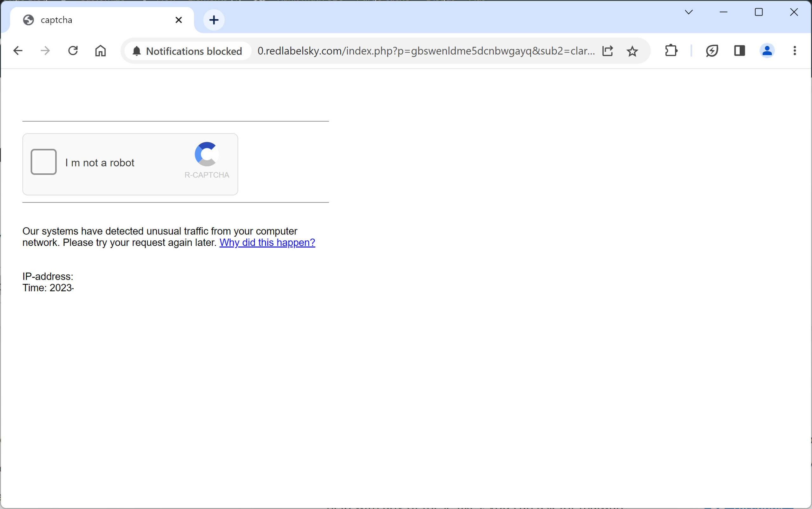Expand the tab search chevron
This screenshot has width=812, height=509.
point(689,12)
